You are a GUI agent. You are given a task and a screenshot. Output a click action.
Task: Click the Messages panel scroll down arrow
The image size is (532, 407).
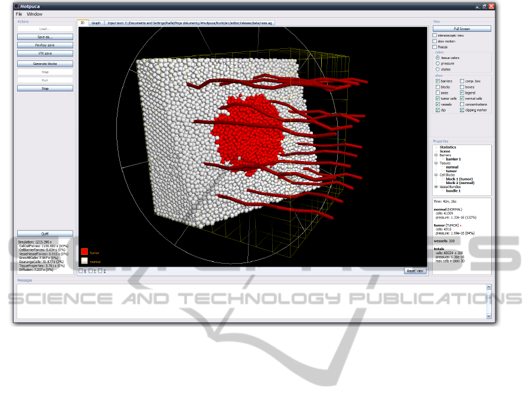489,317
